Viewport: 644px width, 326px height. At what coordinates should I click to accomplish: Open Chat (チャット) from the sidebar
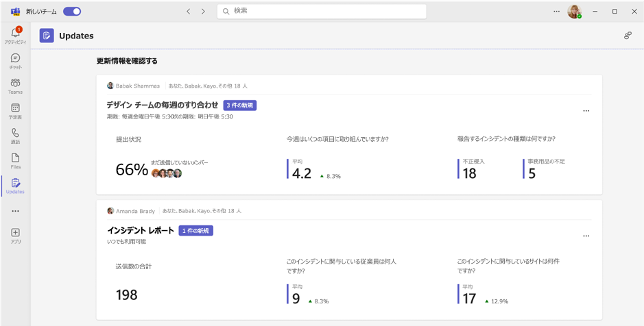pyautogui.click(x=15, y=61)
